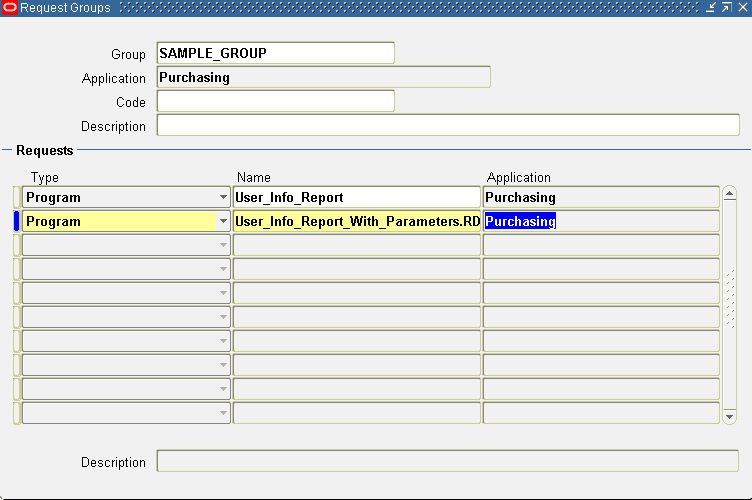Open Type dropdown in third requests row

[x=223, y=245]
